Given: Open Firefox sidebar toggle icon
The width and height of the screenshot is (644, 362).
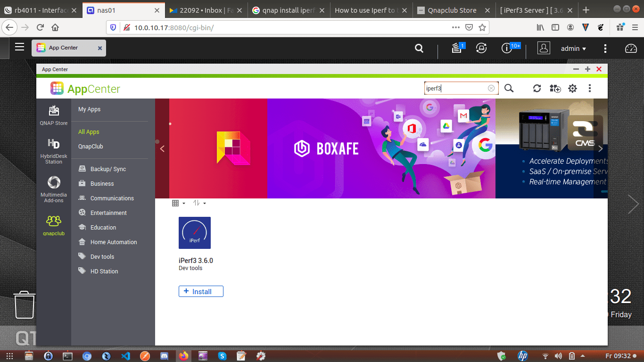Looking at the screenshot, I should [555, 27].
